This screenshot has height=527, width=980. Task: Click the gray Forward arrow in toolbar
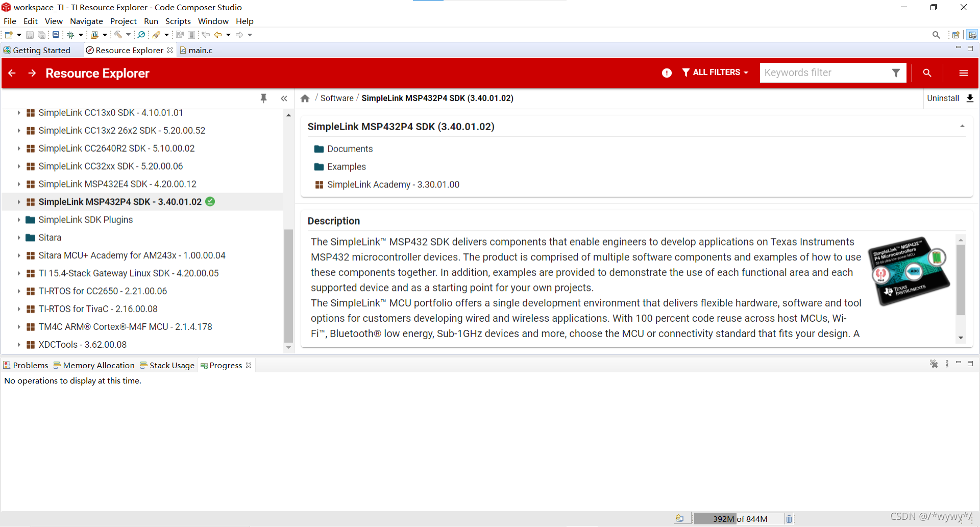[x=239, y=35]
